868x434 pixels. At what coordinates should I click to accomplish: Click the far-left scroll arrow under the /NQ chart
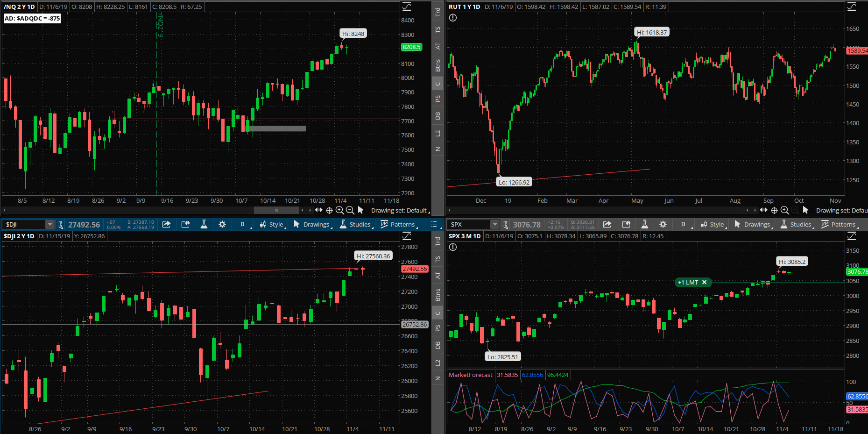point(4,210)
